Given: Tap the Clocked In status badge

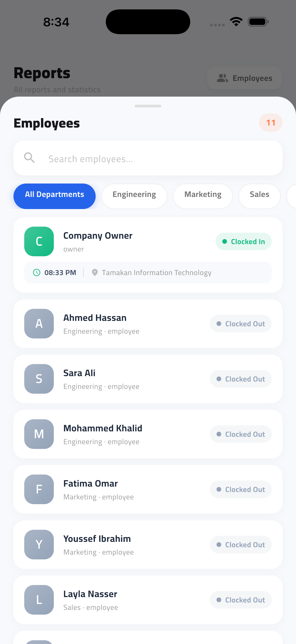Looking at the screenshot, I should (x=243, y=241).
